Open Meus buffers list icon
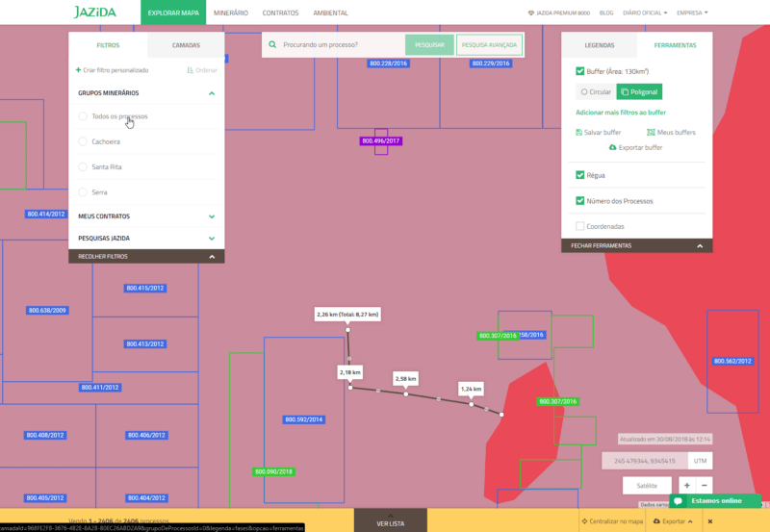Screen dimensions: 770x532 (x=652, y=132)
